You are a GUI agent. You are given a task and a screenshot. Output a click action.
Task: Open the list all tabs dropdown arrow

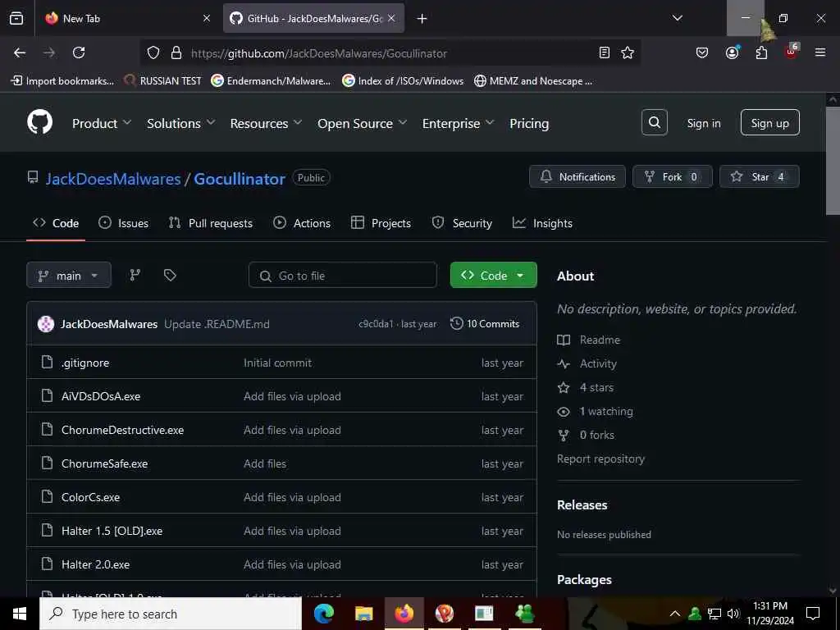(x=677, y=18)
